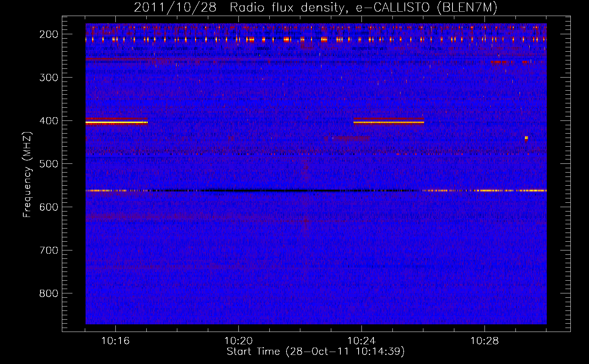The height and width of the screenshot is (364, 589).
Task: Click the 'Frequency (MHZ)' axis label
Action: 27,175
